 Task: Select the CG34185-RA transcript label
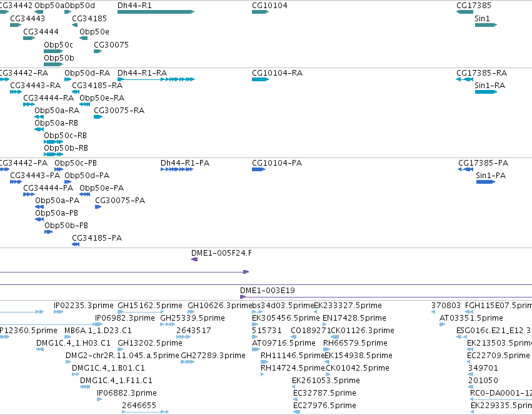pos(97,86)
